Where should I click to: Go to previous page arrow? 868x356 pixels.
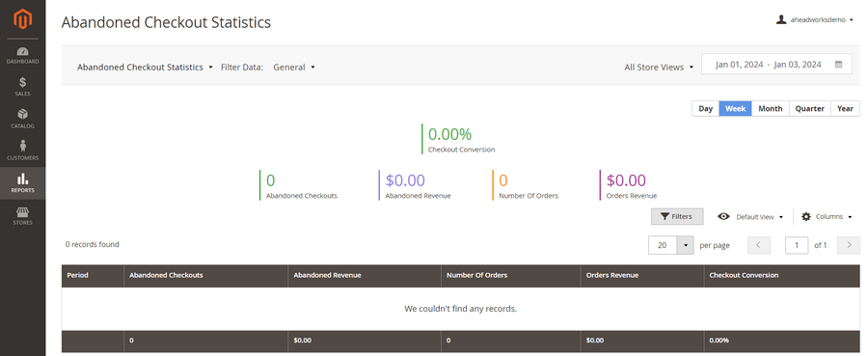(x=759, y=245)
